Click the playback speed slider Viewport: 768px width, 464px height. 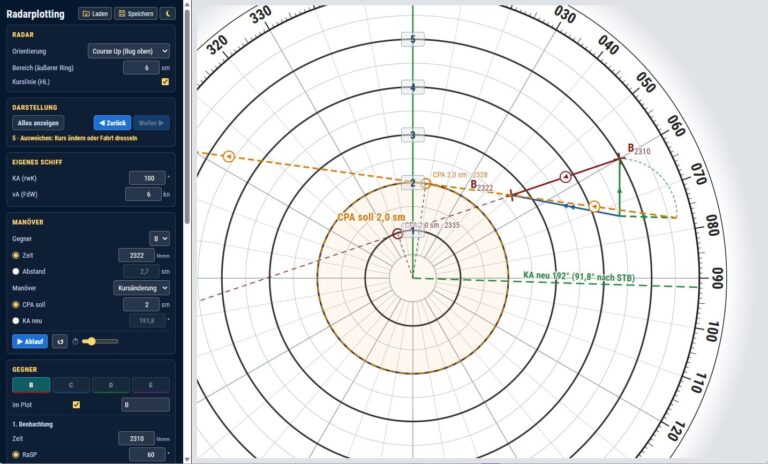100,342
